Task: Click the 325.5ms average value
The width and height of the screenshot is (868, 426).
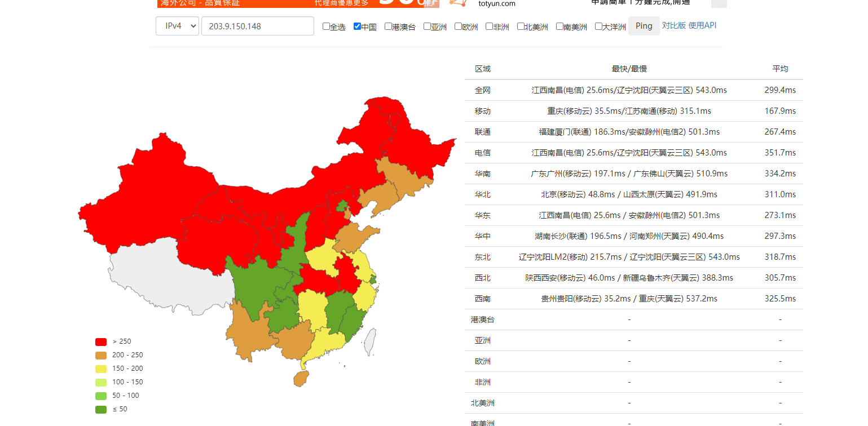Action: [781, 299]
